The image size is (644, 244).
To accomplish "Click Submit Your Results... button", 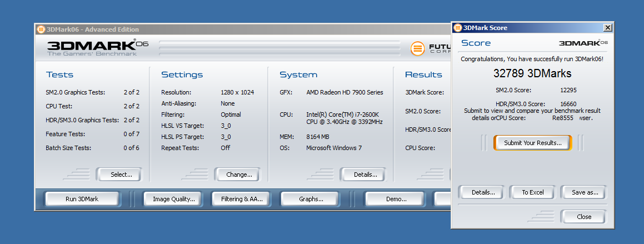I will click(533, 143).
